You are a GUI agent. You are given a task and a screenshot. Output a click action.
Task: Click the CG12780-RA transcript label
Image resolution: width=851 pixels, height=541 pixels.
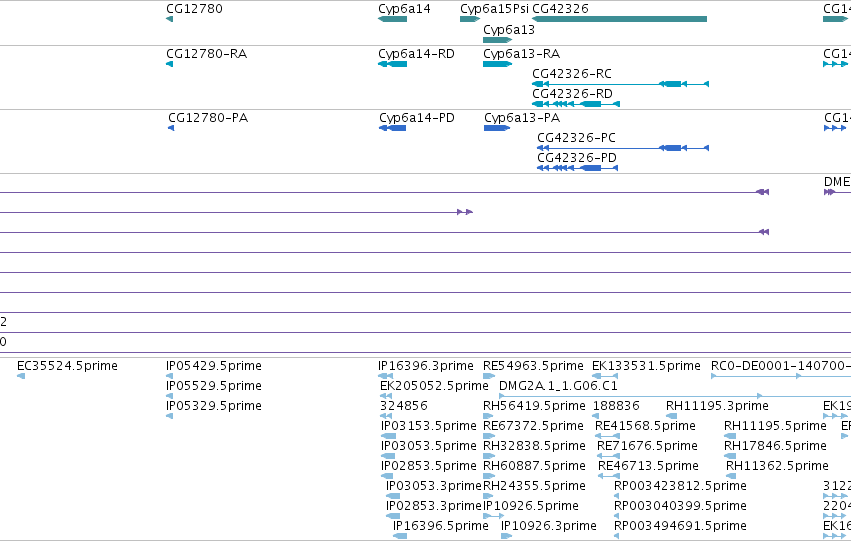coord(206,54)
